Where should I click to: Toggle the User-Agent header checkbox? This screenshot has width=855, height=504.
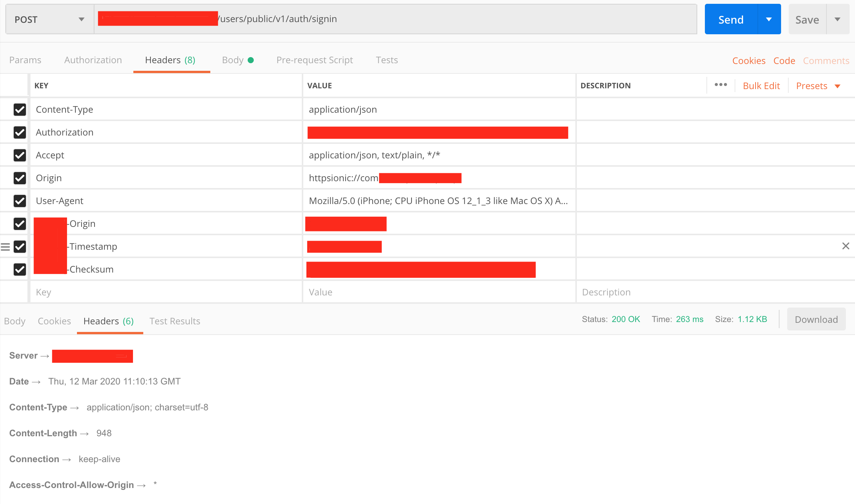coord(20,201)
